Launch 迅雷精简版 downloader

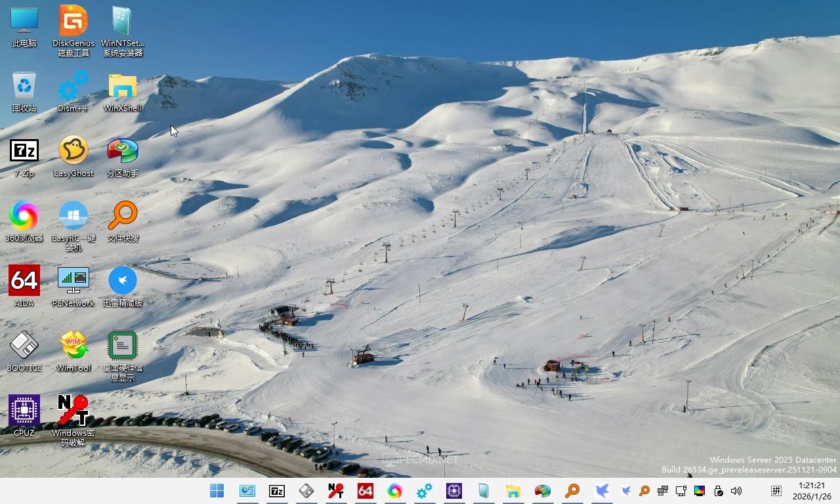[122, 280]
